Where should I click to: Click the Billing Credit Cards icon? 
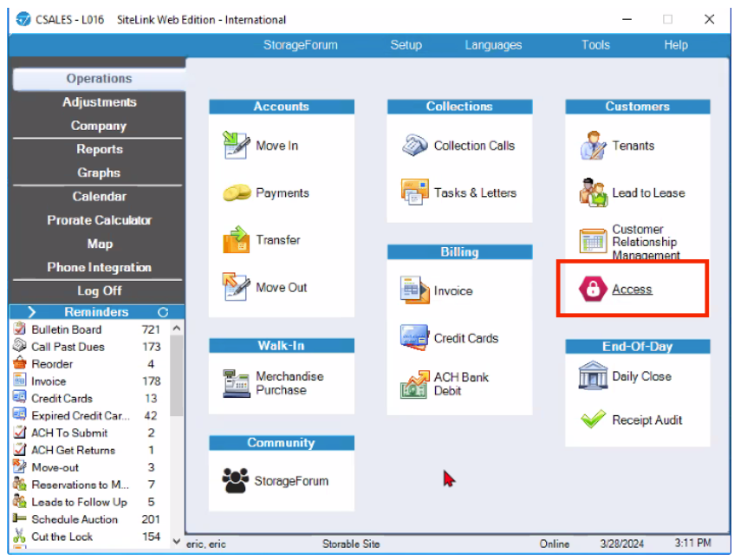coord(414,337)
